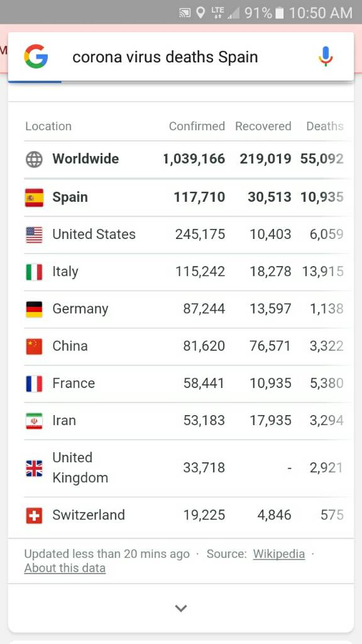The image size is (362, 644).
Task: Open the Wikipedia source link
Action: [278, 554]
